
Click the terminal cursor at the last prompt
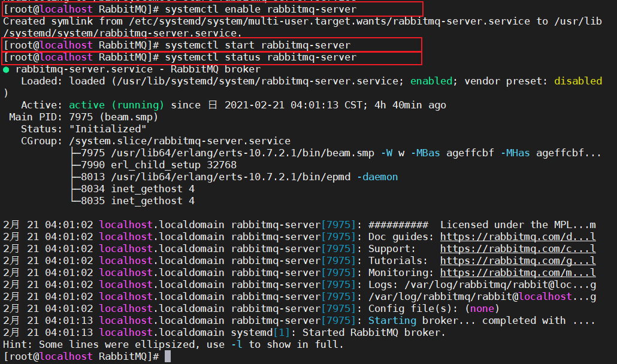pyautogui.click(x=168, y=357)
